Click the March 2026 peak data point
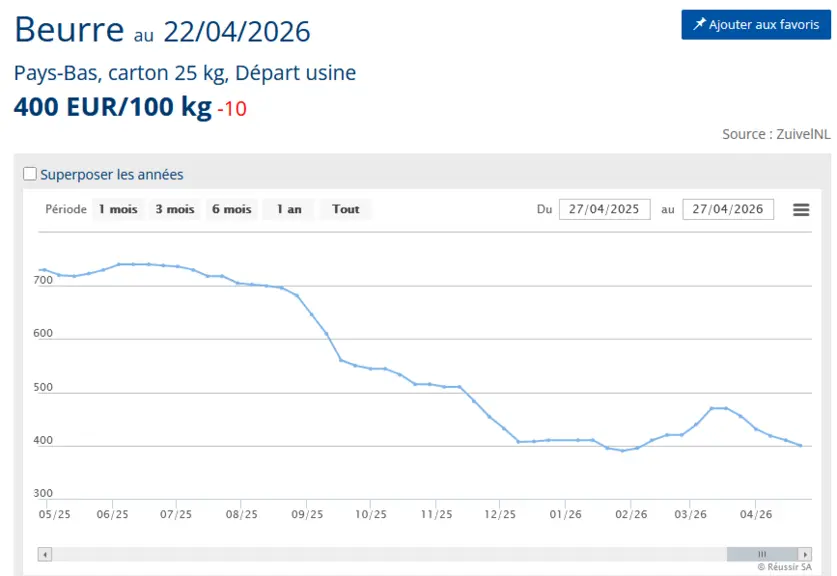The height and width of the screenshot is (576, 837). 712,408
